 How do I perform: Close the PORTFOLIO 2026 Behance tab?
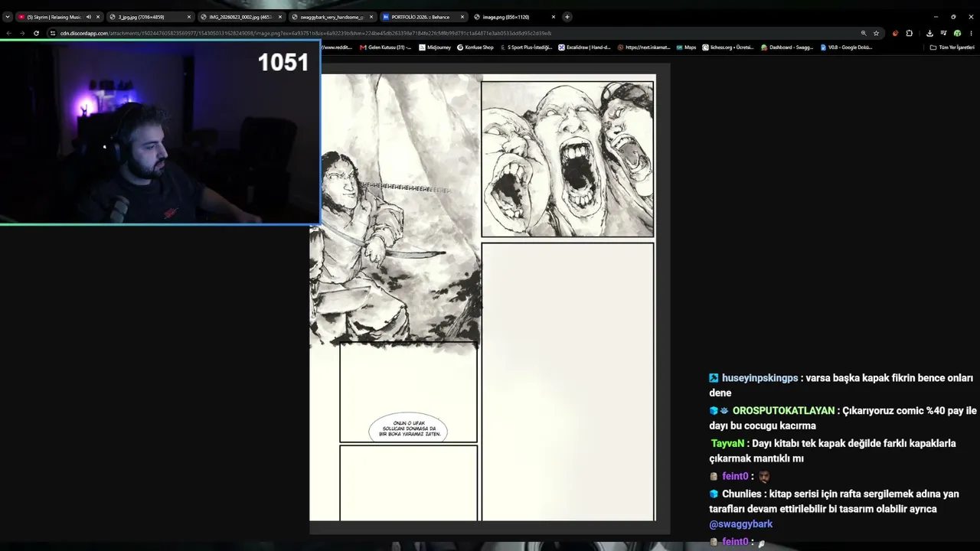[462, 17]
